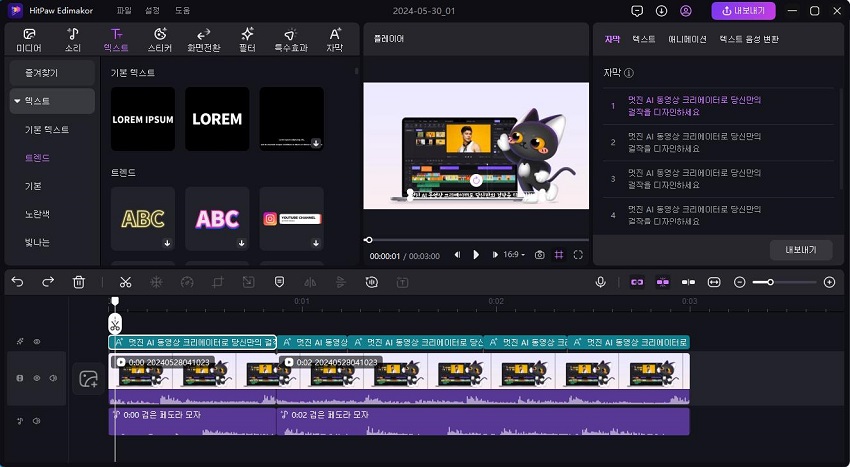This screenshot has height=467, width=850.
Task: Select 노란색 category in sidebar
Action: click(37, 214)
